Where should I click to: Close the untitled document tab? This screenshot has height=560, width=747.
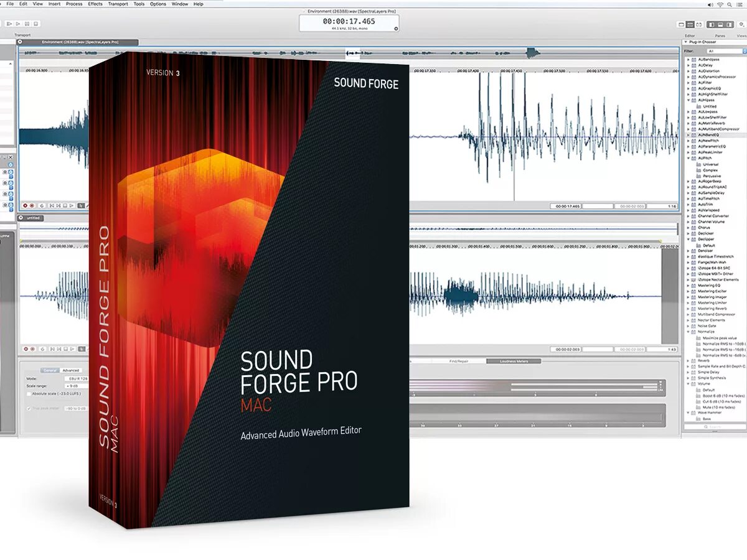[21, 218]
